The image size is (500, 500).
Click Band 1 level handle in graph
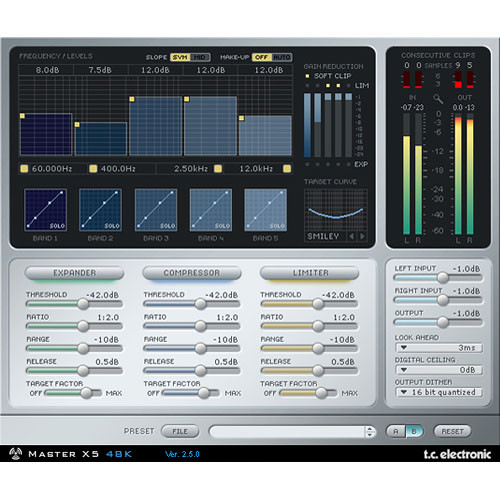[22, 116]
